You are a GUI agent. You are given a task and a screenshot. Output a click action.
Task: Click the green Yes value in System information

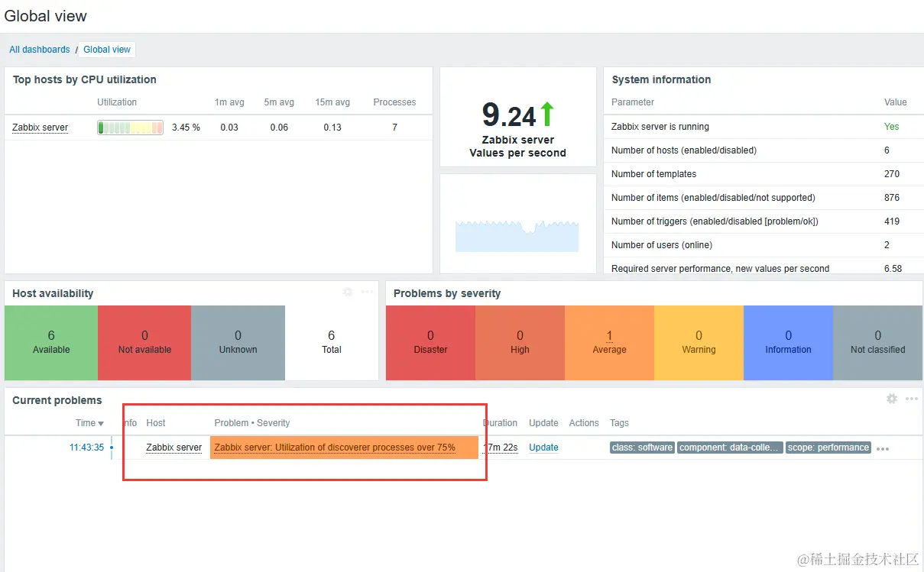coord(892,127)
